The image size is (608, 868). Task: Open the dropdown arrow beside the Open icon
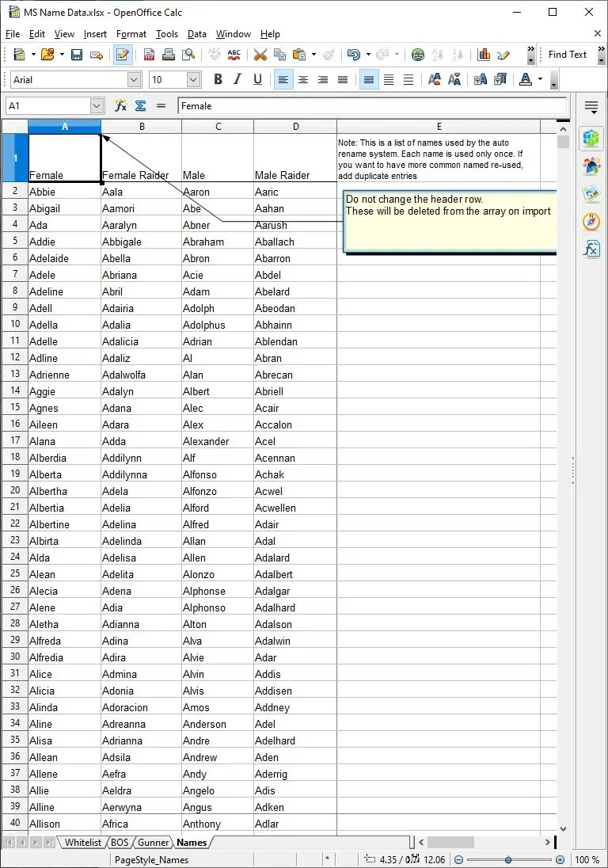click(62, 54)
